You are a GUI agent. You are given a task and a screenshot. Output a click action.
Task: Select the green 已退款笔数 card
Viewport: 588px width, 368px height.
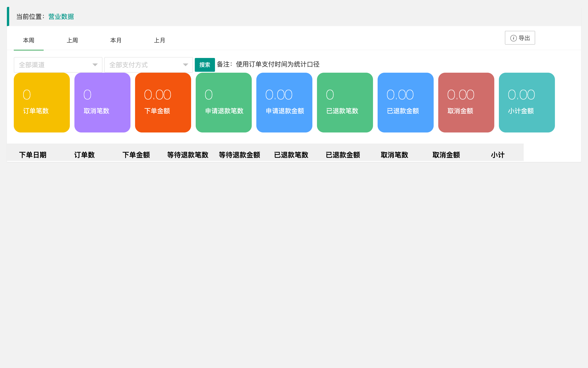[x=345, y=103]
